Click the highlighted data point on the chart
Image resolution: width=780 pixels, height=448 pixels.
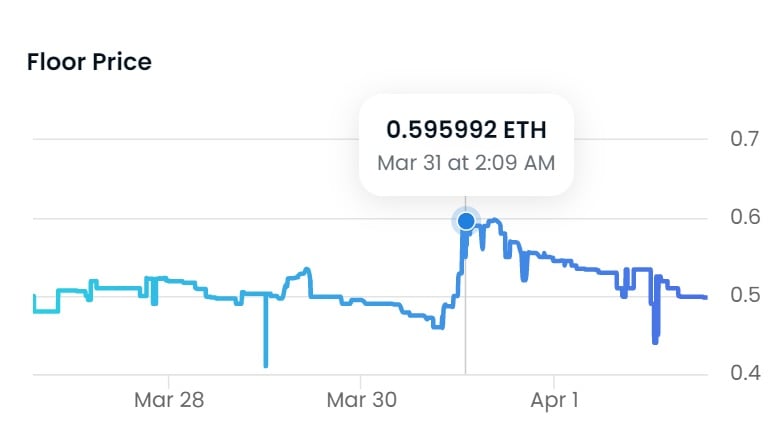(465, 220)
